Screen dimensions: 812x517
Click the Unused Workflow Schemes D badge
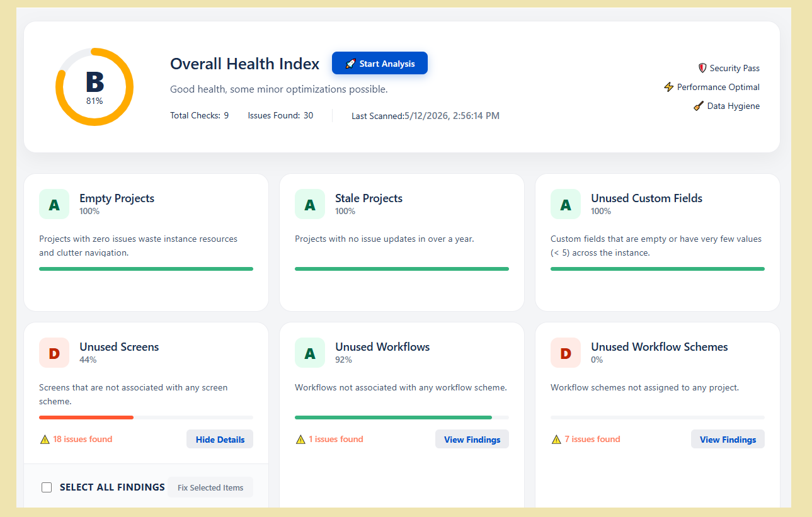[x=566, y=353]
